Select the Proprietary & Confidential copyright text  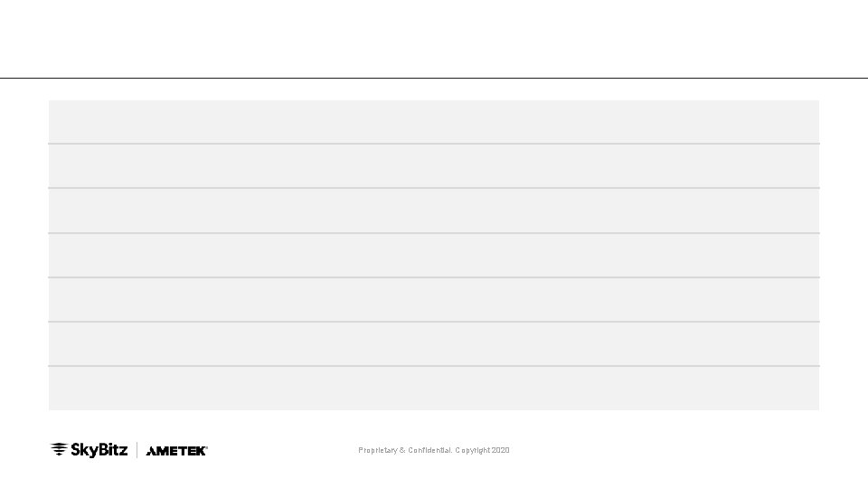point(433,450)
